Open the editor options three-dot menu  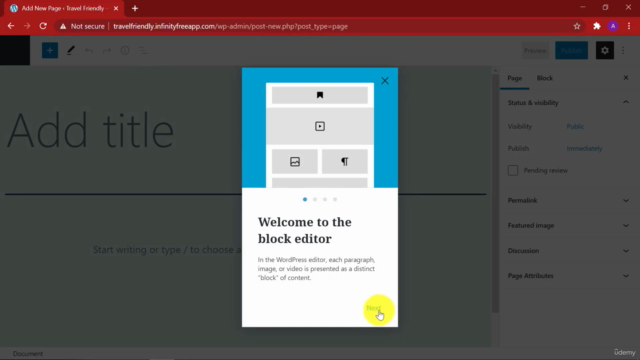[623, 51]
